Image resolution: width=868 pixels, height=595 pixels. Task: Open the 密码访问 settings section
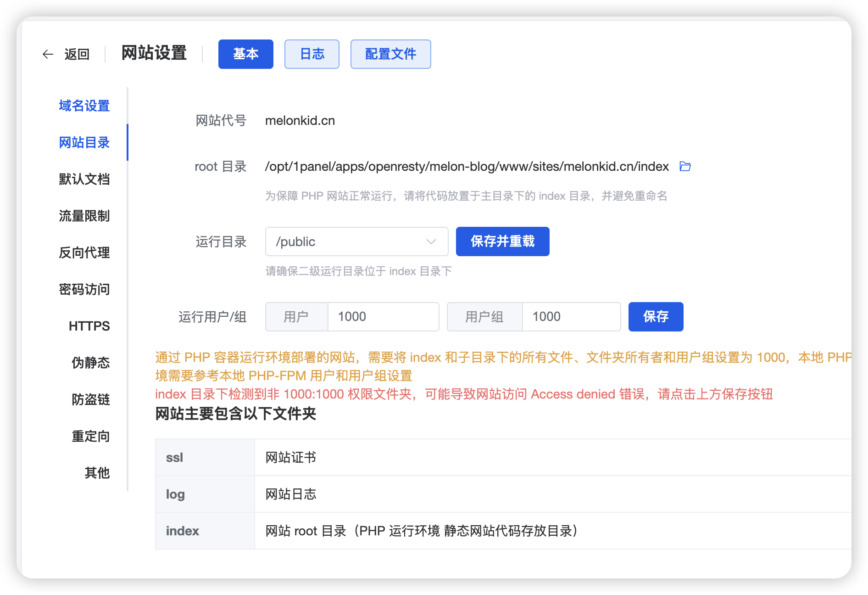pos(83,289)
